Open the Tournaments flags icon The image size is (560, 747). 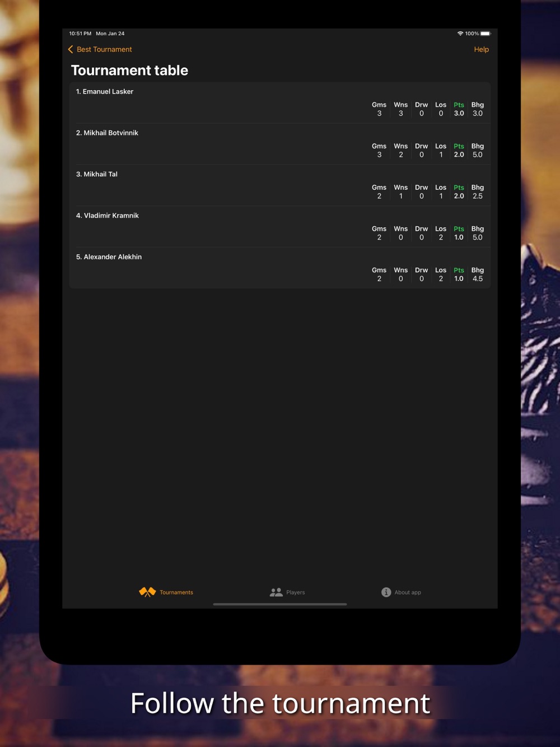(x=147, y=592)
